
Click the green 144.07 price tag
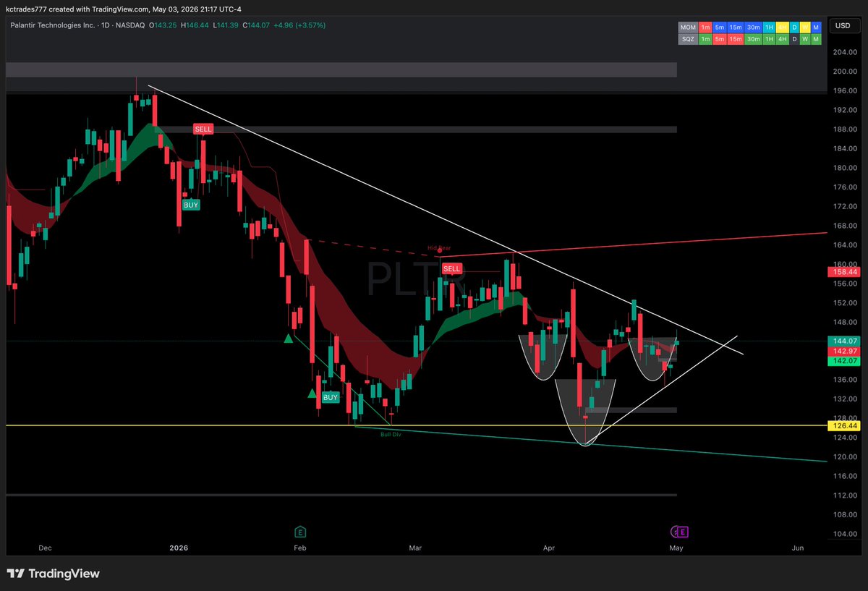(845, 341)
